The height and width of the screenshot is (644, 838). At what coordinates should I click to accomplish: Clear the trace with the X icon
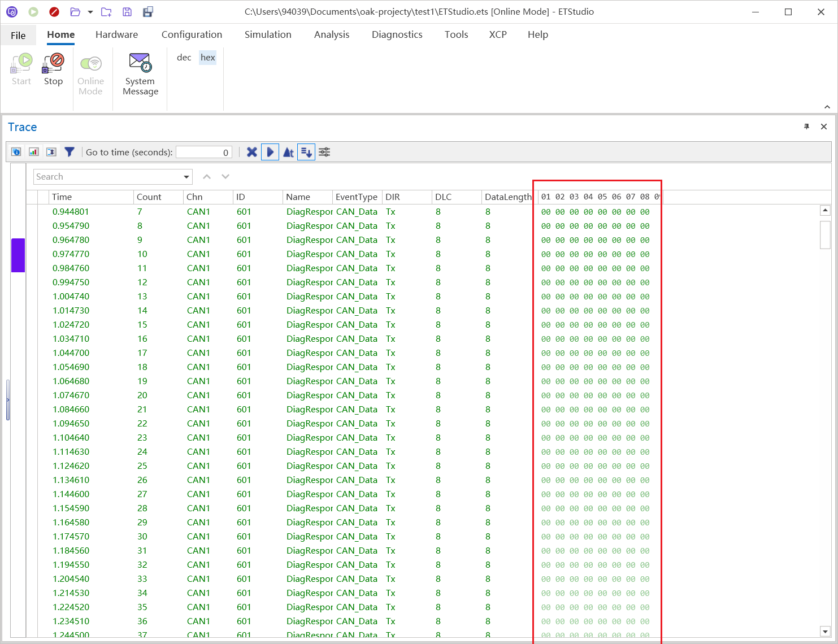[252, 152]
